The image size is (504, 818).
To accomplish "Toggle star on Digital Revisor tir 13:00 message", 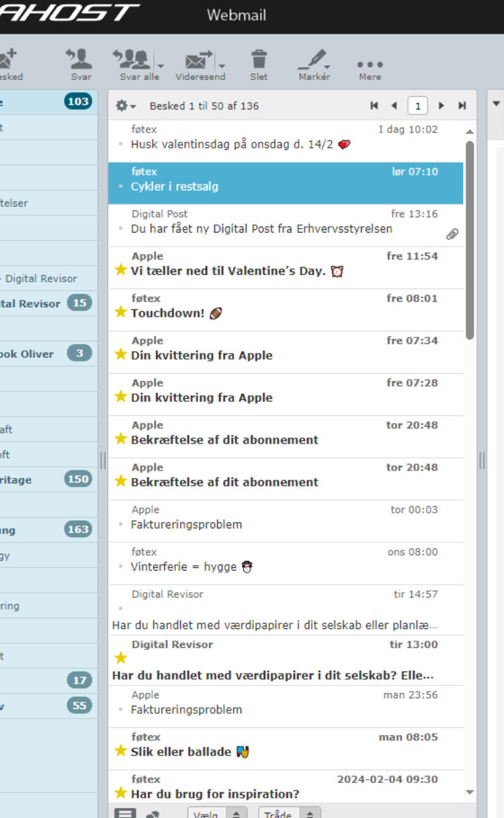I will [x=121, y=658].
